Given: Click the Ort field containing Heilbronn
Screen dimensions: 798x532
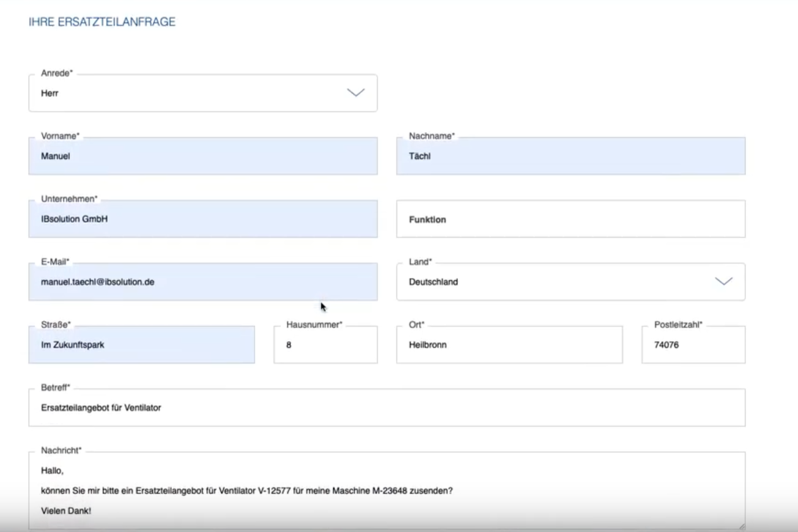Looking at the screenshot, I should (509, 345).
